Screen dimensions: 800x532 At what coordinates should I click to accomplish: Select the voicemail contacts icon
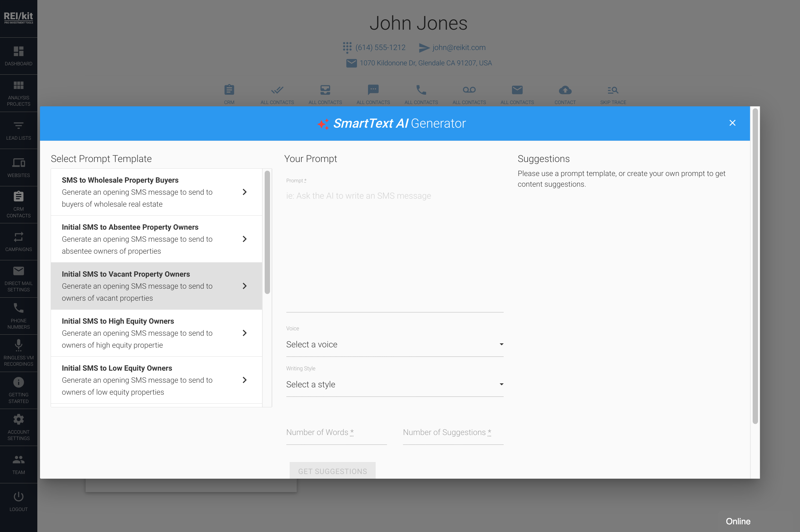click(469, 90)
